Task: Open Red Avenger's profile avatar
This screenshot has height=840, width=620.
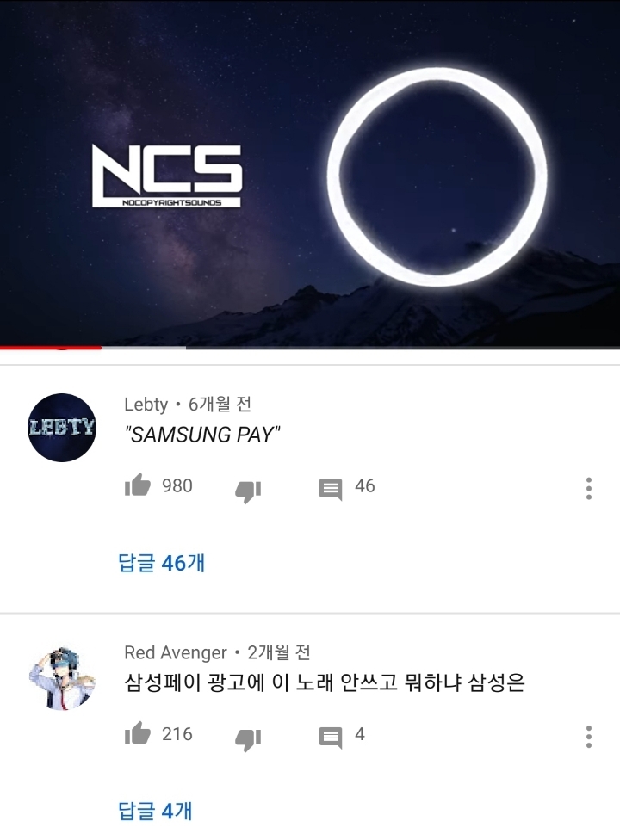Action: [x=62, y=677]
